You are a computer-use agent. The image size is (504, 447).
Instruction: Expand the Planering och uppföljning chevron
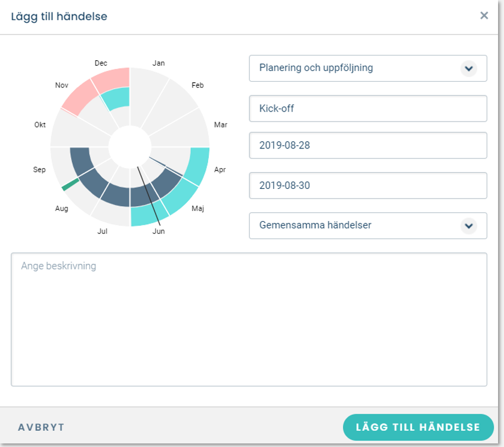pos(469,69)
